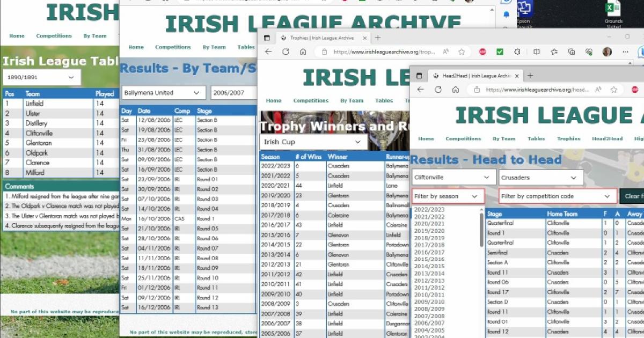Click By Team link in Head2Head window
This screenshot has width=644, height=338.
pos(504,138)
